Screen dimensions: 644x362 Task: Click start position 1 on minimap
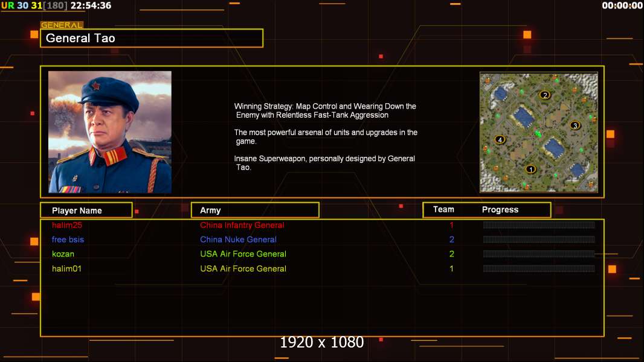pyautogui.click(x=530, y=169)
